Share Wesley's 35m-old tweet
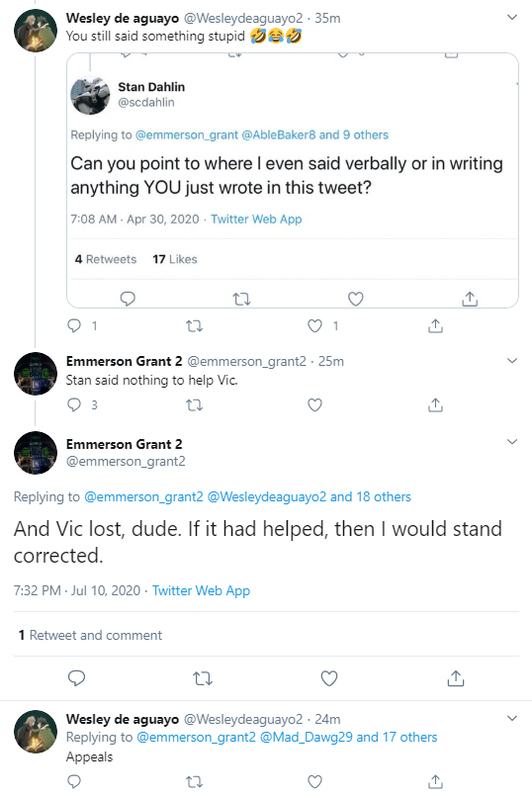 [x=435, y=325]
